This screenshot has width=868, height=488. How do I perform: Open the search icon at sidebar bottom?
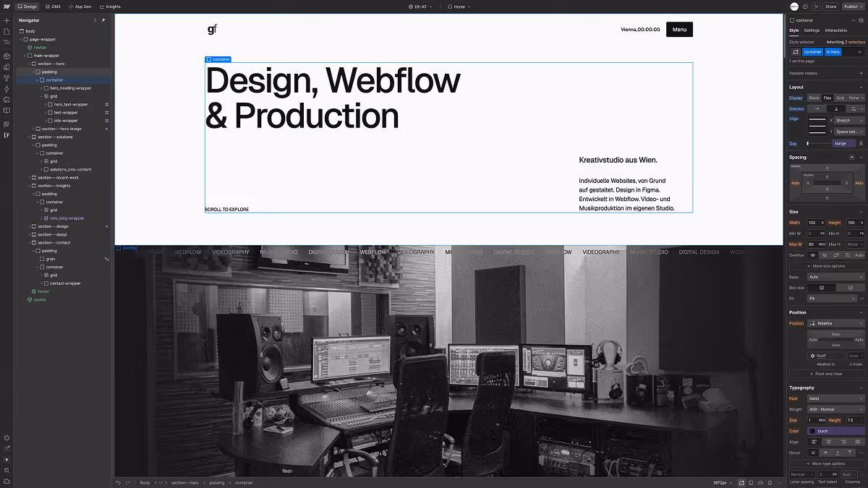[7, 470]
